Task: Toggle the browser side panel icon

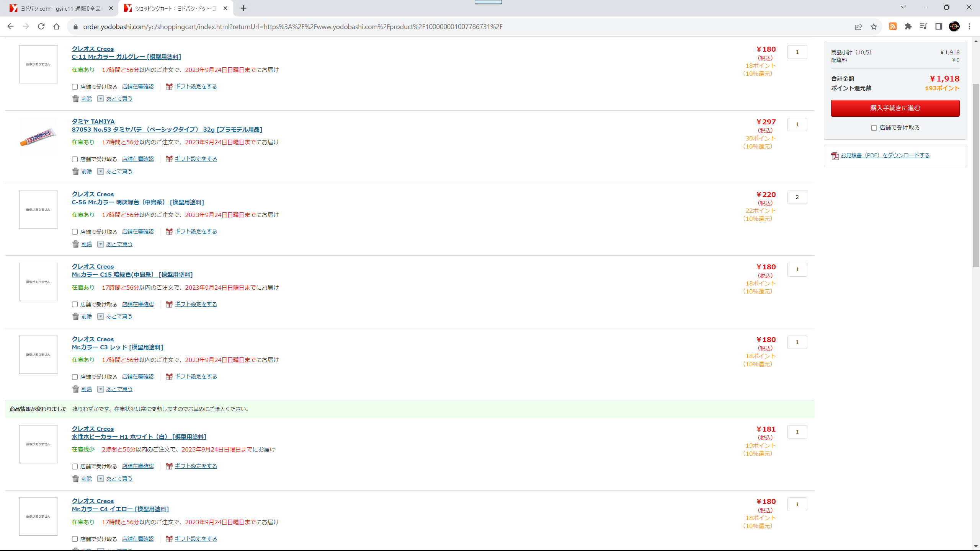Action: 939,26
